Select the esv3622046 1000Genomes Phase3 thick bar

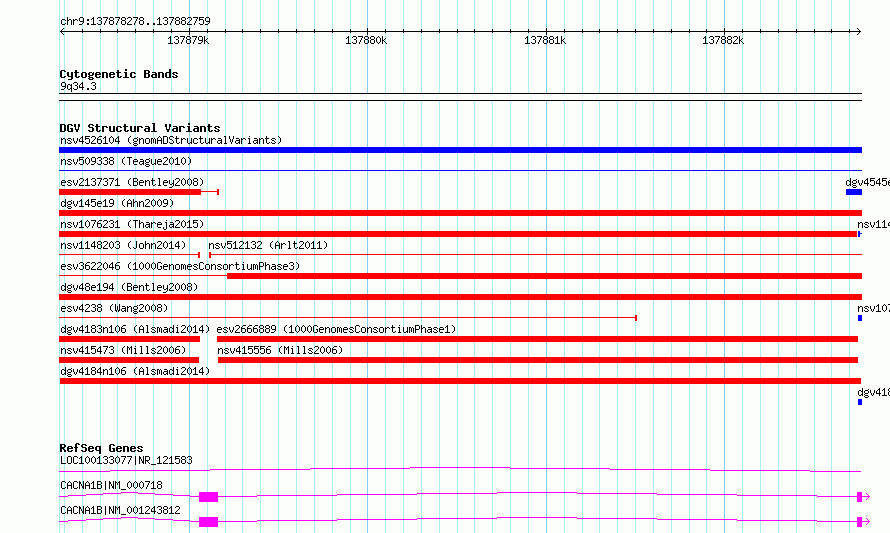pyautogui.click(x=544, y=276)
